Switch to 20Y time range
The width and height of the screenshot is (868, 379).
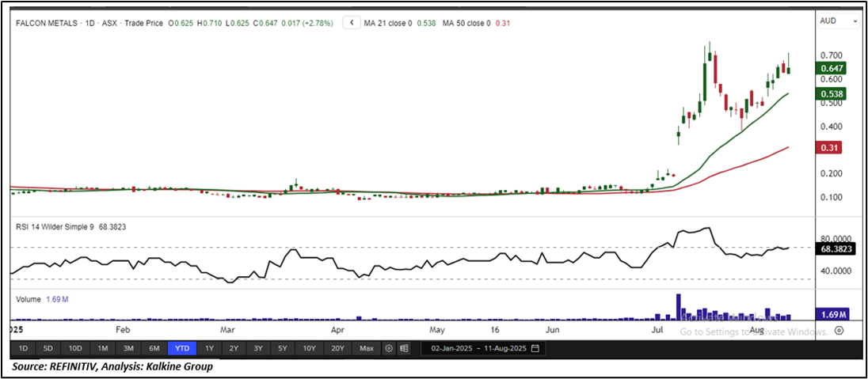coord(337,349)
